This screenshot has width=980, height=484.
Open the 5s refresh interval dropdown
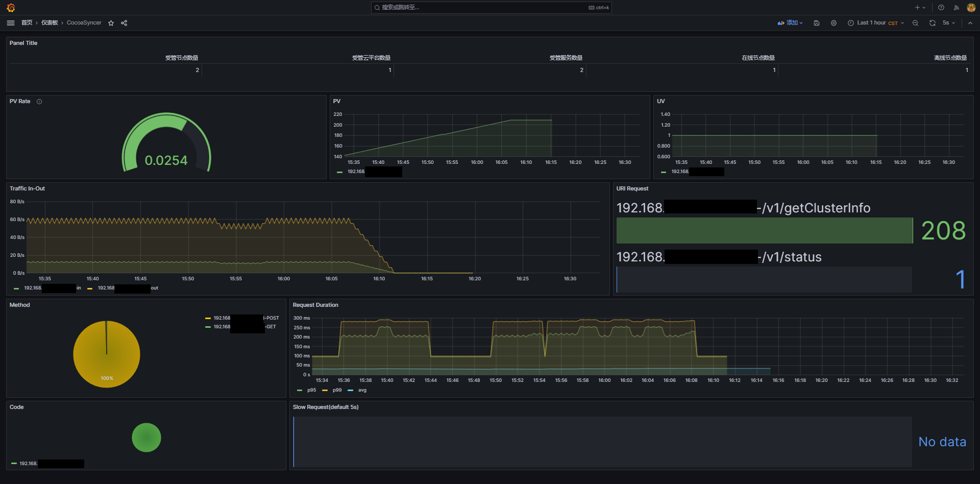click(x=949, y=23)
